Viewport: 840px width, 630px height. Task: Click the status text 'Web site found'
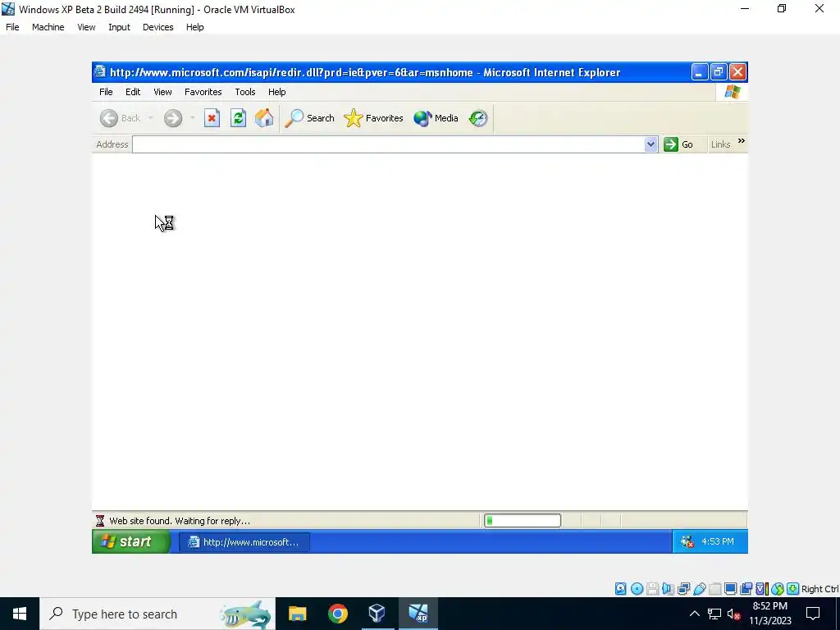pos(179,521)
